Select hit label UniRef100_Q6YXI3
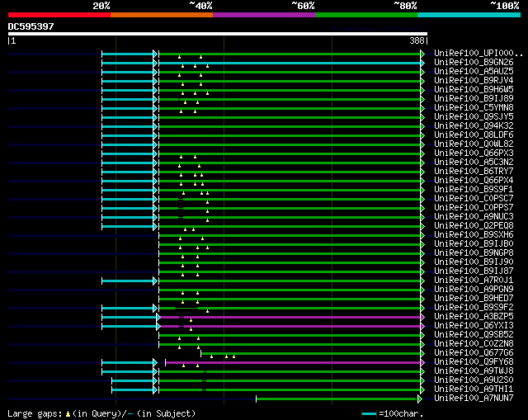 [474, 326]
